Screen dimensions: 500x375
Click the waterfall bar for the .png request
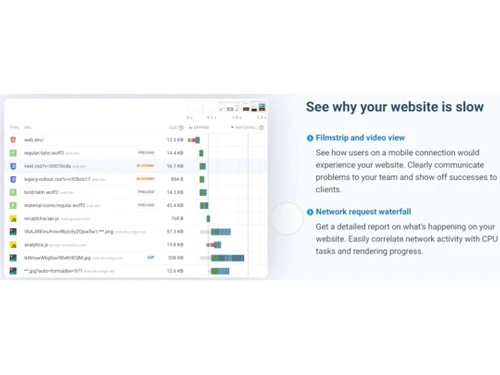(221, 232)
